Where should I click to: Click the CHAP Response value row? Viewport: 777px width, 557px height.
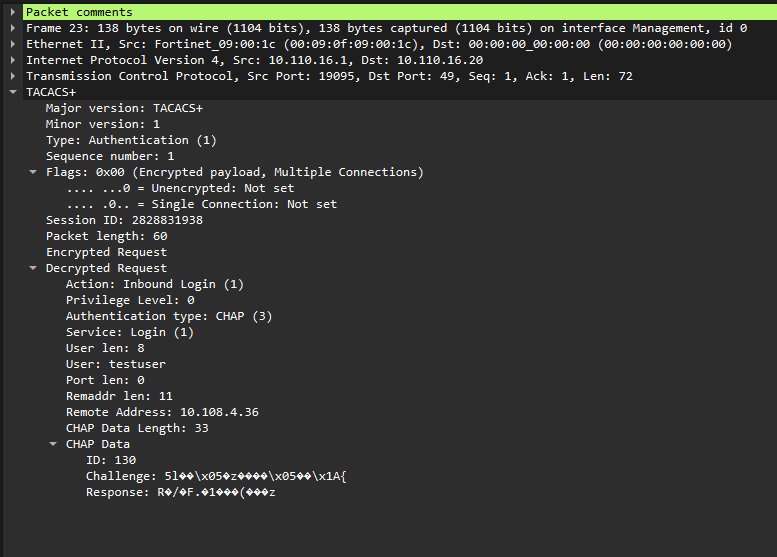180,492
